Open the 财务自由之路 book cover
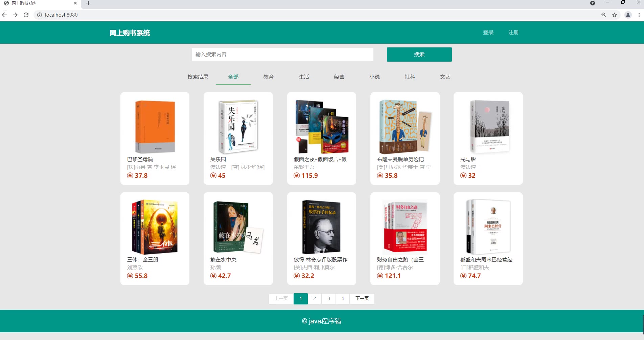Viewport: 644px width, 340px height. click(405, 227)
